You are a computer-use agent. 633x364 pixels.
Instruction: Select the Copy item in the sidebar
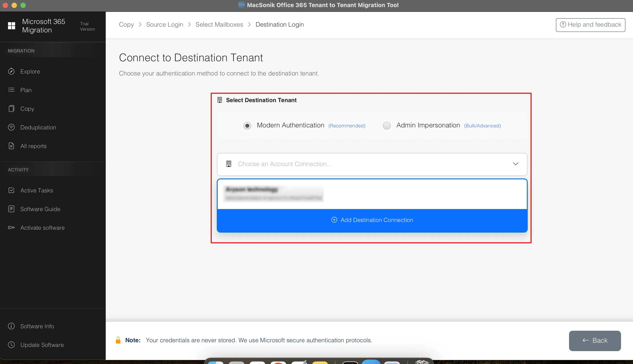27,109
